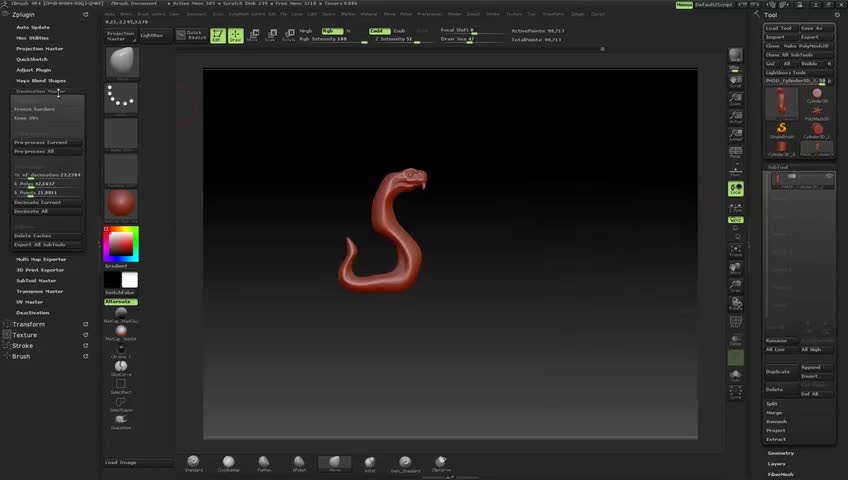Select the ClayBuildup brush at the bottom
The height and width of the screenshot is (480, 848).
229,463
